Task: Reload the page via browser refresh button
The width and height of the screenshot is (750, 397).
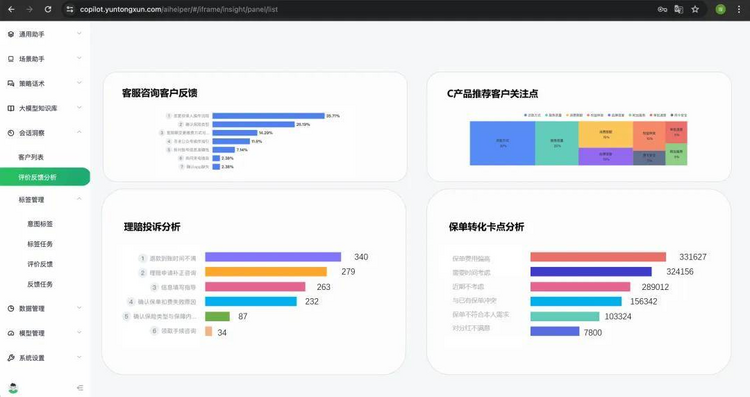Action: (x=48, y=9)
